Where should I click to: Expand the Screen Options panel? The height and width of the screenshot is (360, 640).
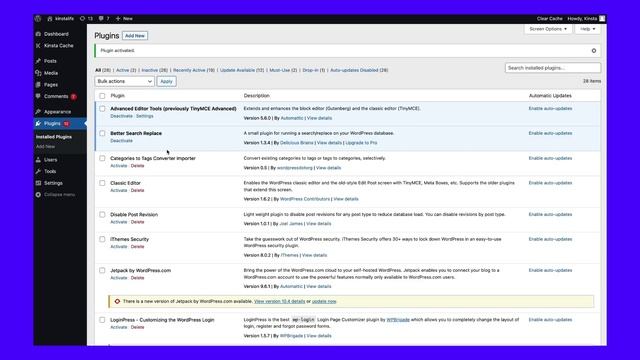(x=548, y=29)
